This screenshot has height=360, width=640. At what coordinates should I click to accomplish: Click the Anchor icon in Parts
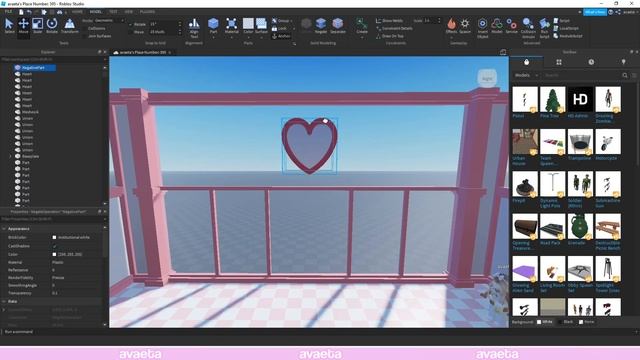[x=274, y=36]
